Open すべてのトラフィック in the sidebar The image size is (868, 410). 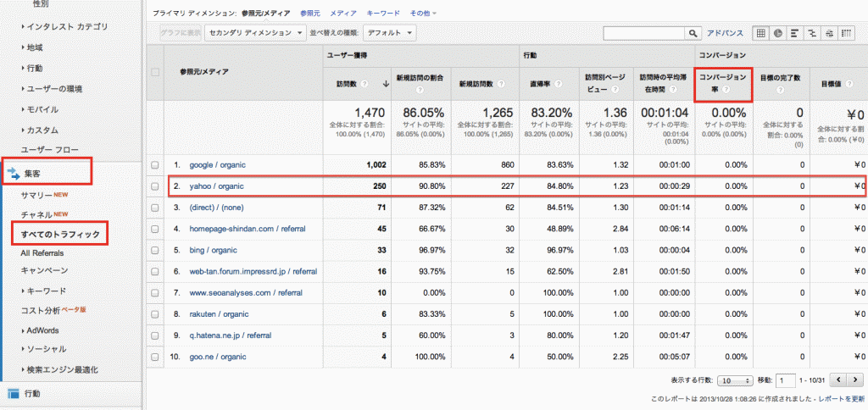pyautogui.click(x=59, y=233)
